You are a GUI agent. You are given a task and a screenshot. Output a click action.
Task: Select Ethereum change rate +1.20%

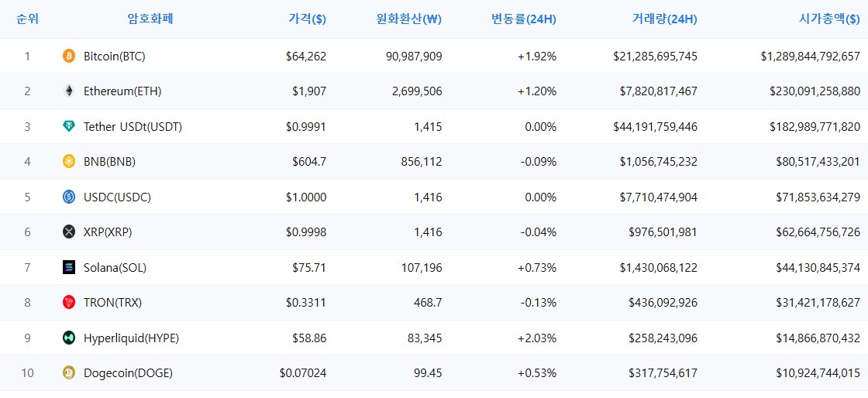click(537, 91)
